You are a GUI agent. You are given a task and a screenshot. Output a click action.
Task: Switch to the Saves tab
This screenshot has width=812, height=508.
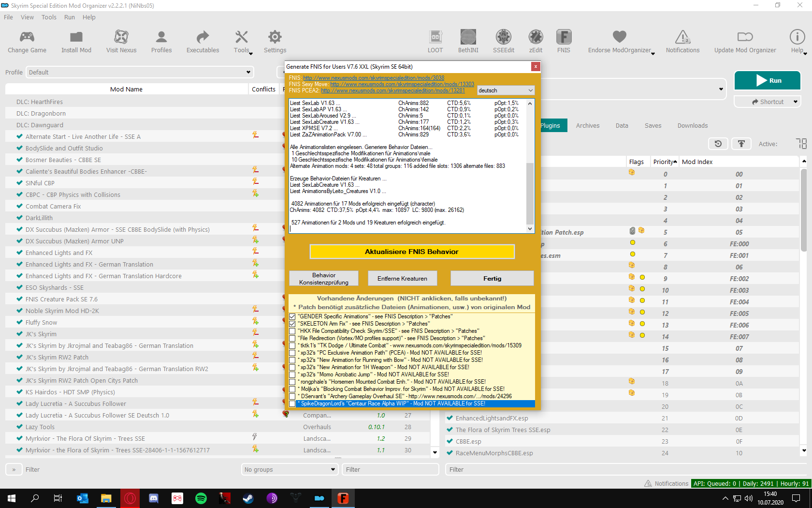tap(653, 125)
